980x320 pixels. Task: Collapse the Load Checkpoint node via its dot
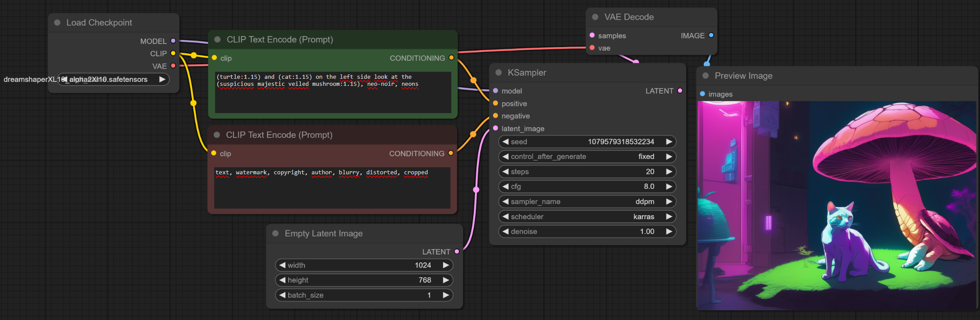(x=57, y=22)
